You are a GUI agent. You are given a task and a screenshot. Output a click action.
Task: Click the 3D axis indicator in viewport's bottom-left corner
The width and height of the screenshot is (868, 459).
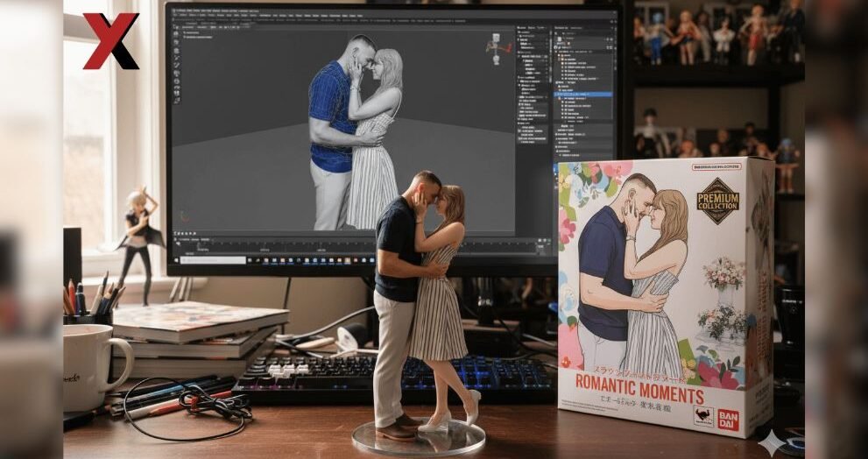(185, 215)
